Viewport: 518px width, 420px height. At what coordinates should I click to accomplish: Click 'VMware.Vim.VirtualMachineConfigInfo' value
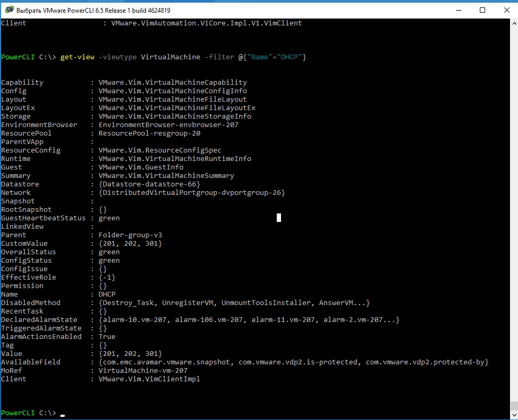tap(172, 91)
